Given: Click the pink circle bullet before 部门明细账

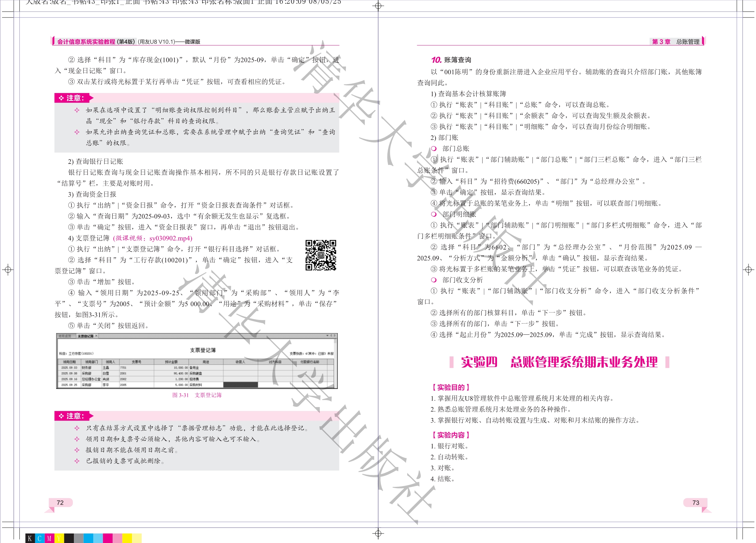Looking at the screenshot, I should click(434, 214).
